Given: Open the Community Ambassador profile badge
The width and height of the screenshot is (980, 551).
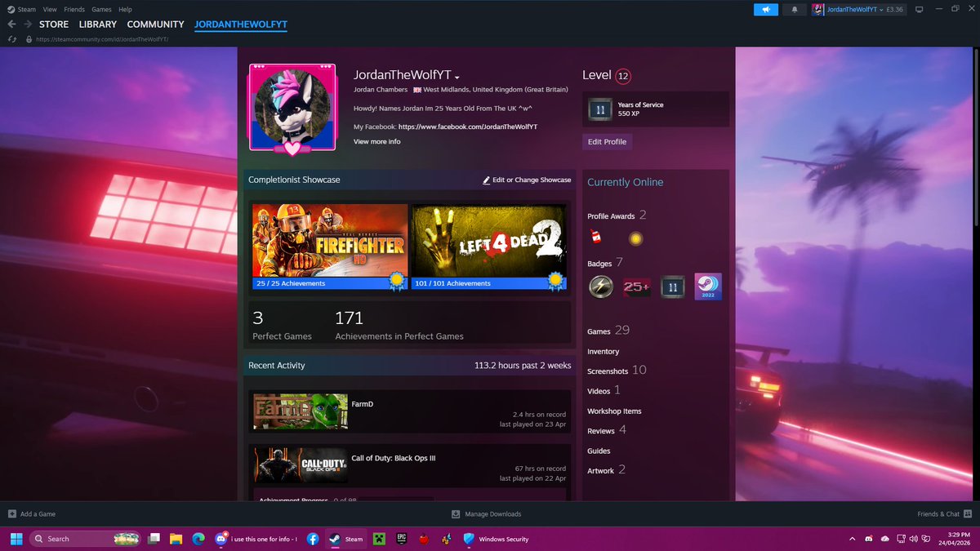Looking at the screenshot, I should click(601, 287).
